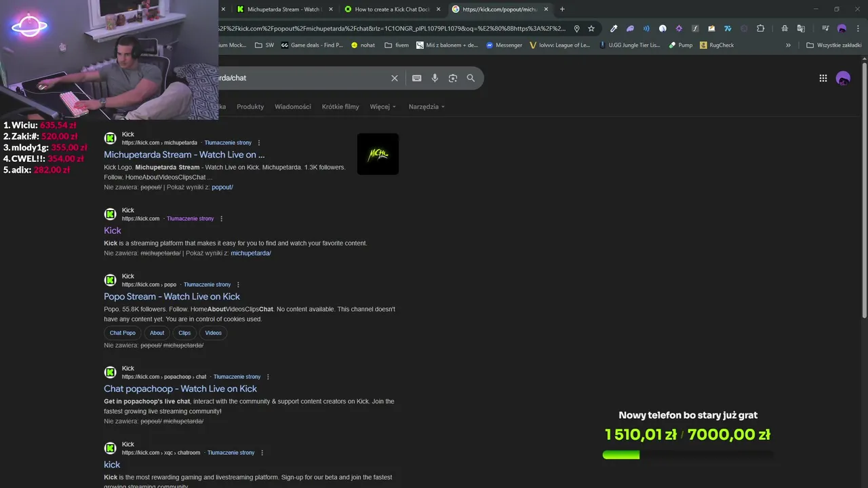This screenshot has width=868, height=488.
Task: Open 'Michupetarda Stream - Watch Live on' result
Action: [184, 155]
